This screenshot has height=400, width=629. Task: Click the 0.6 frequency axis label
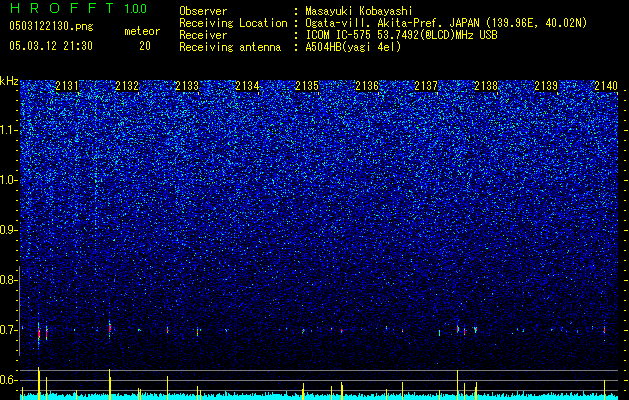(9, 380)
